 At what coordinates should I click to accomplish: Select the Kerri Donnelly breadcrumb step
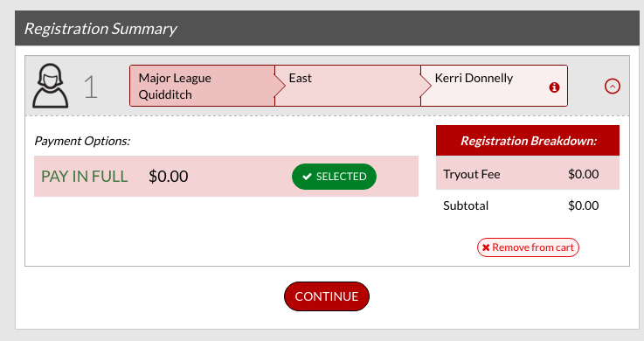[494, 86]
